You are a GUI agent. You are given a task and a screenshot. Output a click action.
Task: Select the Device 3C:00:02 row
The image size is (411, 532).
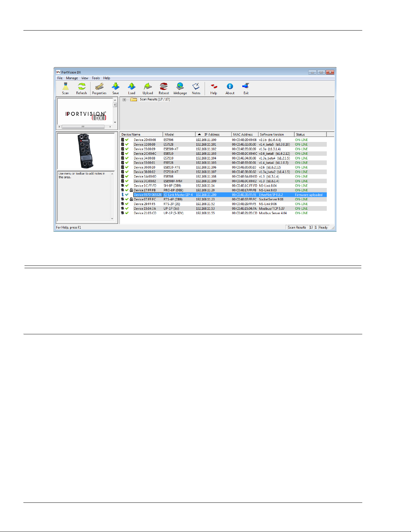pos(223,181)
